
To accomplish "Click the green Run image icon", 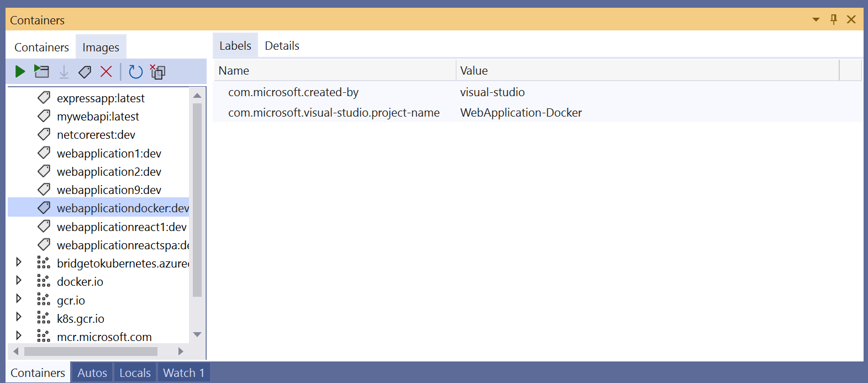I will point(20,71).
